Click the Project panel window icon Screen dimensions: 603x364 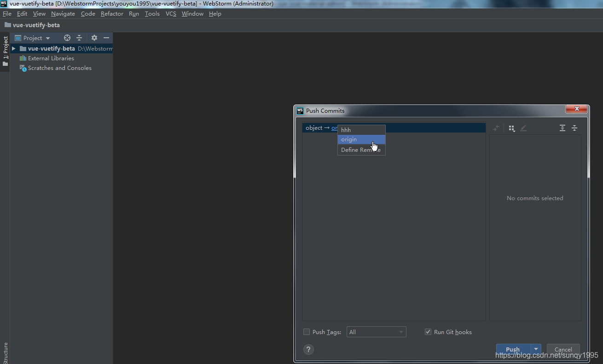[18, 38]
